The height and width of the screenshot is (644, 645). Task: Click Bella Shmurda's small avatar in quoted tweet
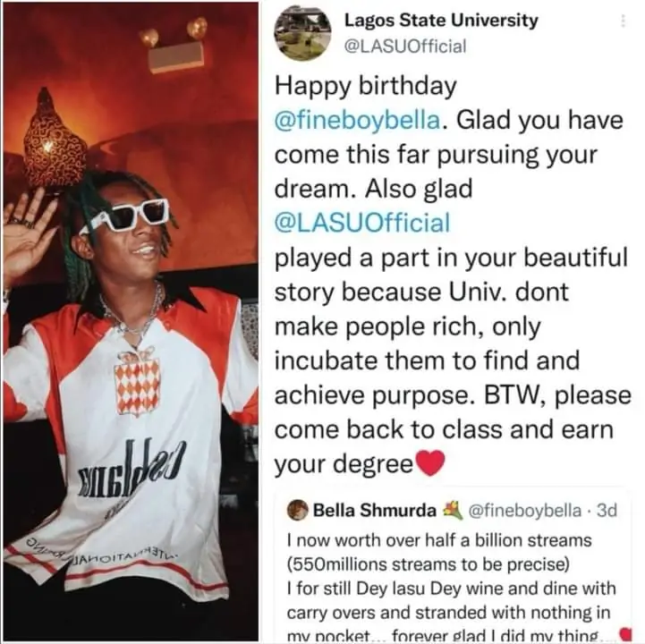point(297,512)
